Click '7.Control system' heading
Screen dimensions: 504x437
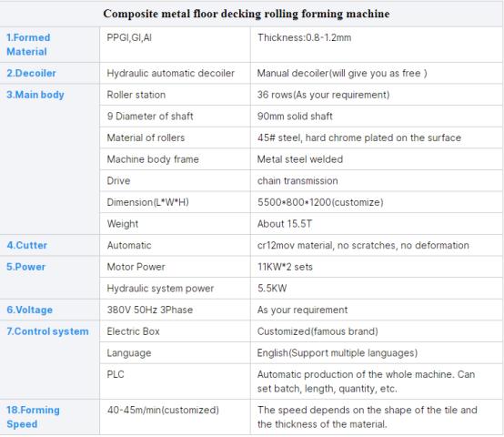tap(47, 331)
